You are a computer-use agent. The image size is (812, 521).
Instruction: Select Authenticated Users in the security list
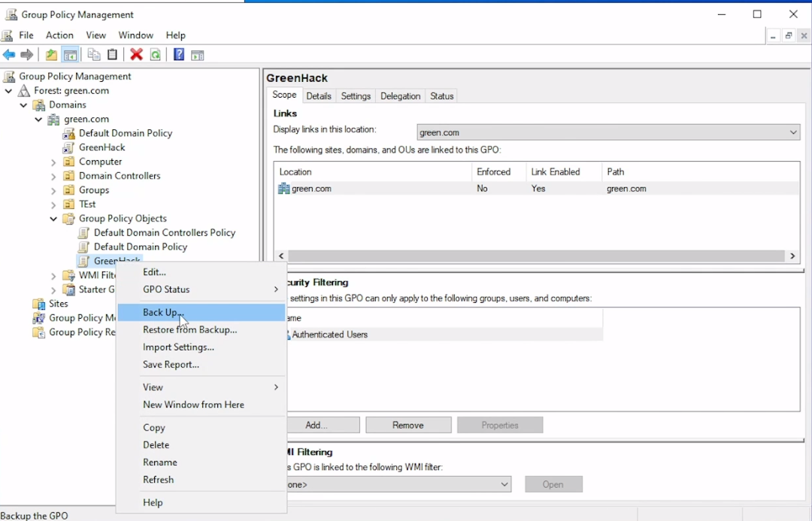click(x=444, y=335)
